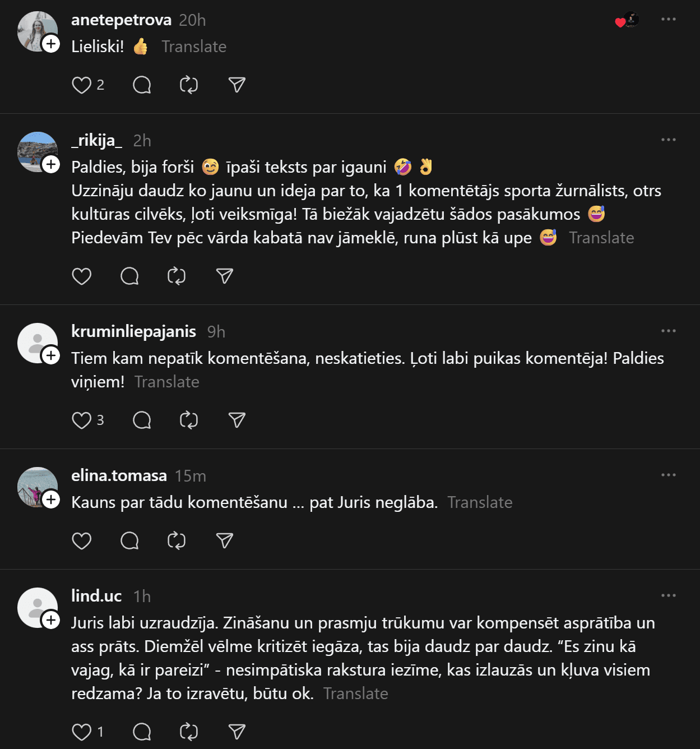Reply to anetepetrova's comment
The image size is (700, 749).
(x=142, y=85)
